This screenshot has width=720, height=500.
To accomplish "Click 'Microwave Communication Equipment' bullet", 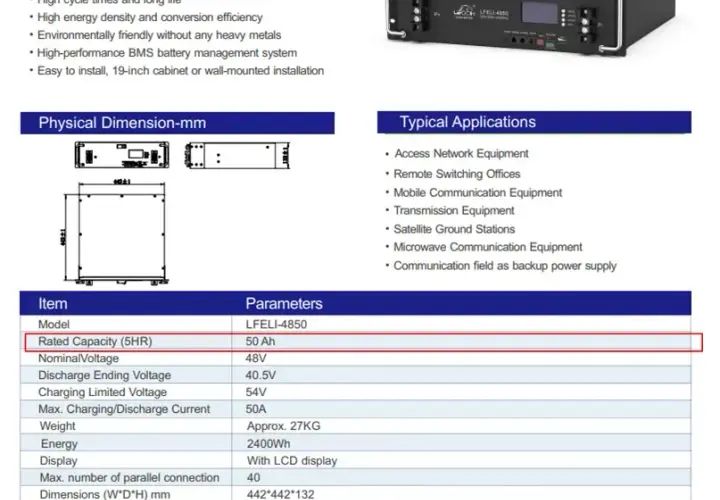I will [488, 247].
